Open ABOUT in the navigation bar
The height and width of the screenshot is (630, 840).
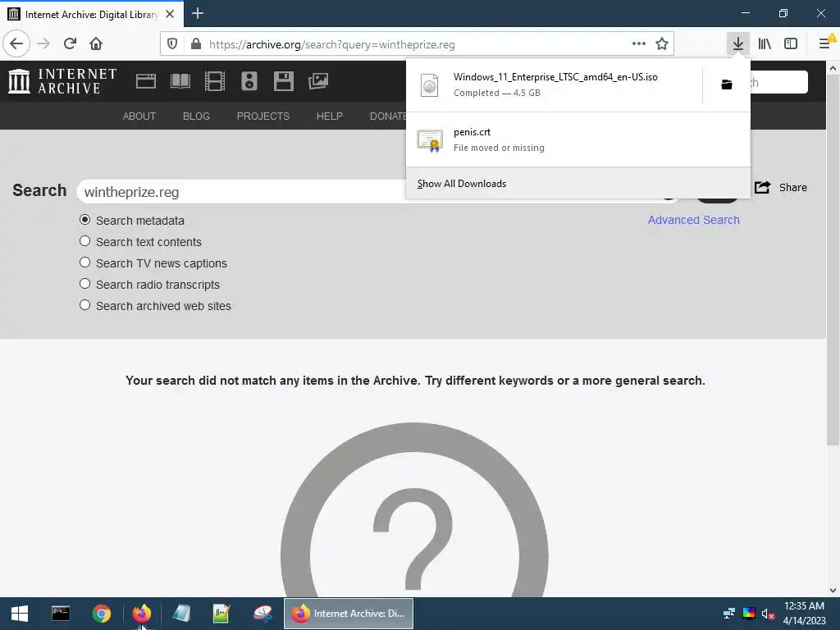pos(139,116)
